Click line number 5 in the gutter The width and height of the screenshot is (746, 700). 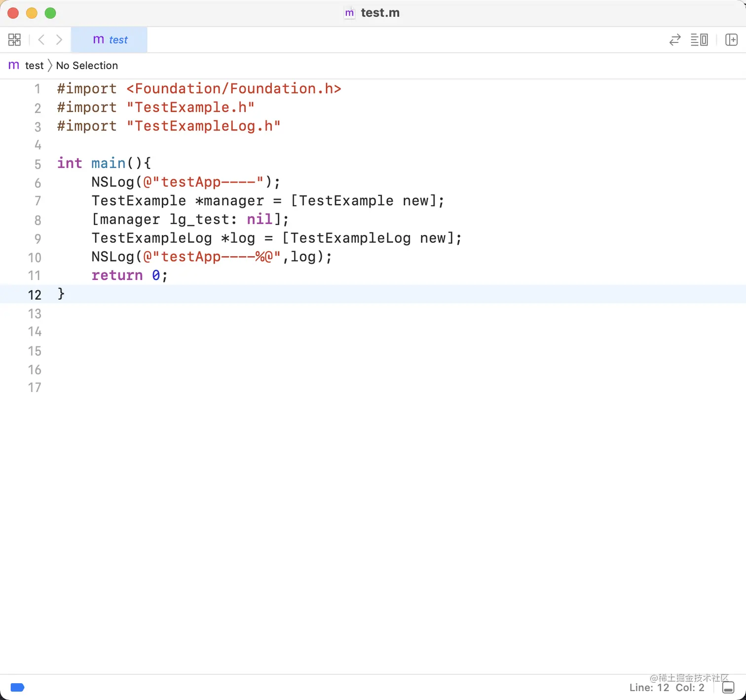point(37,164)
